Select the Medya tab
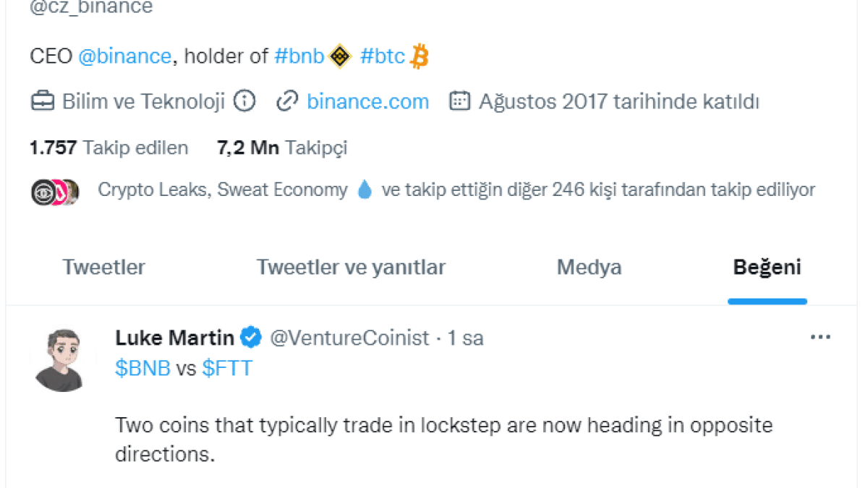Viewport: 868px width, 488px height. (x=589, y=267)
